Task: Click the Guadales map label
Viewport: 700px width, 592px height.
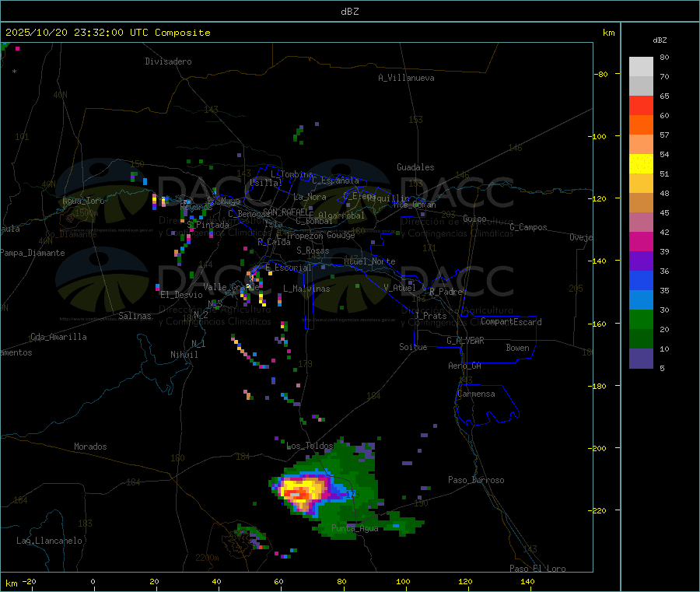Action: coord(415,167)
